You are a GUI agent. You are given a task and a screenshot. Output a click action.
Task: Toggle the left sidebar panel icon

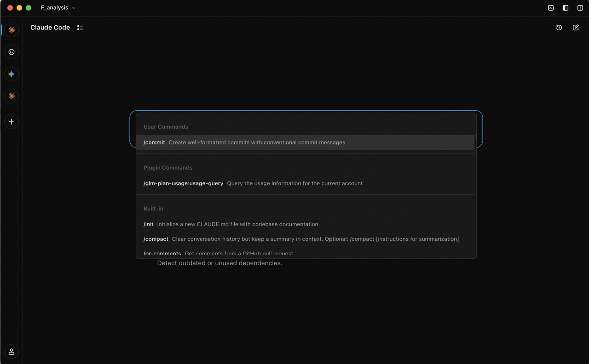pos(566,8)
